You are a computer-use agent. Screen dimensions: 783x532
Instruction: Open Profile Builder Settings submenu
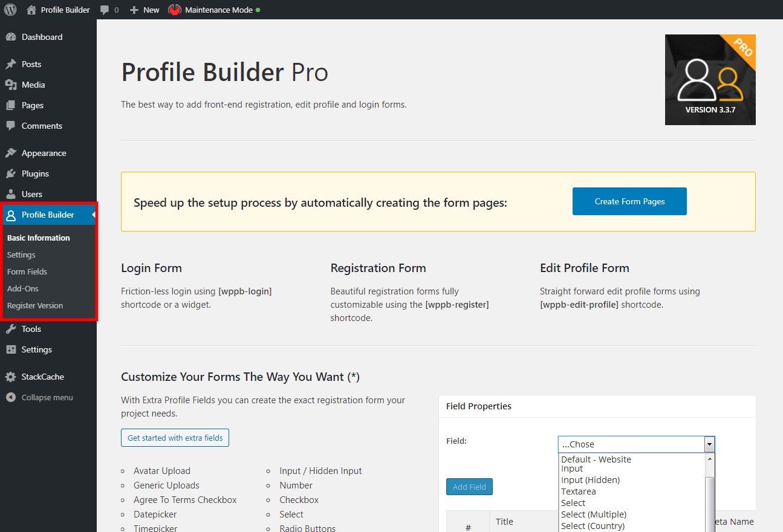click(21, 255)
